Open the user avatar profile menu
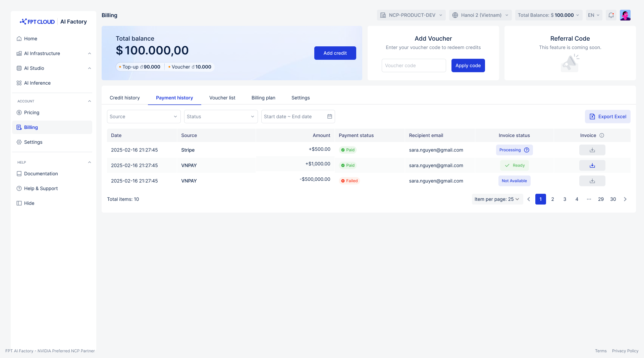 tap(625, 15)
